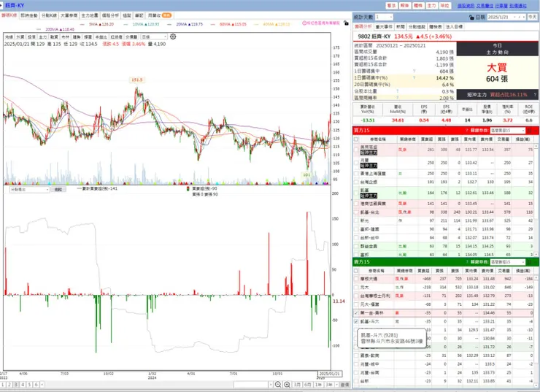Click the 看法 button in title bar
This screenshot has height=392, width=540.
pyautogui.click(x=391, y=6)
